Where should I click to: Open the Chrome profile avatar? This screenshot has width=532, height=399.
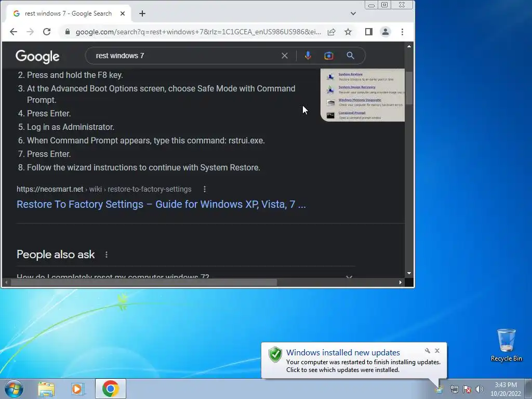[x=385, y=32]
